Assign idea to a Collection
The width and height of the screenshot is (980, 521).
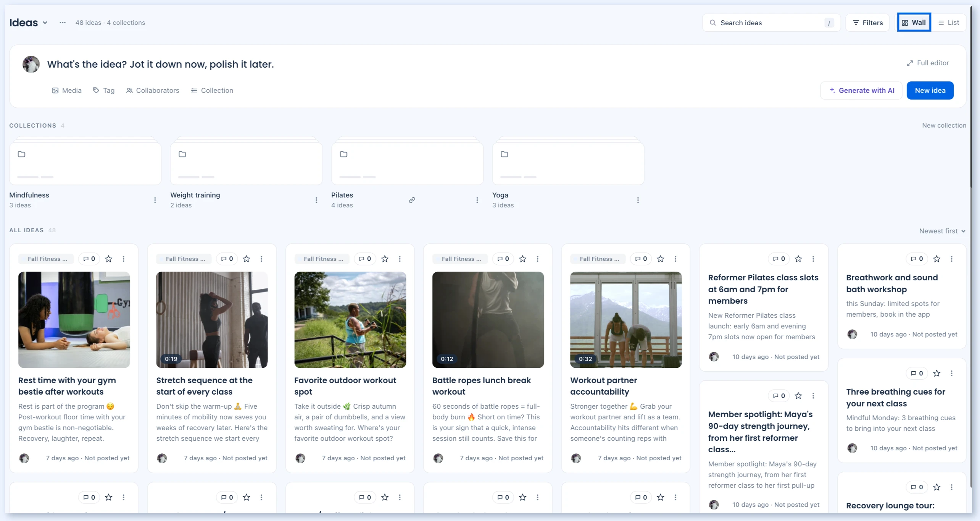212,91
